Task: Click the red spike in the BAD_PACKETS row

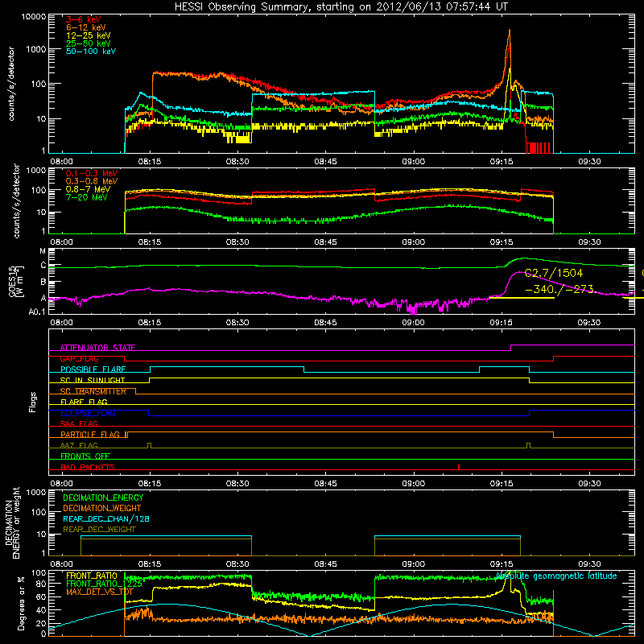Action: (x=459, y=467)
